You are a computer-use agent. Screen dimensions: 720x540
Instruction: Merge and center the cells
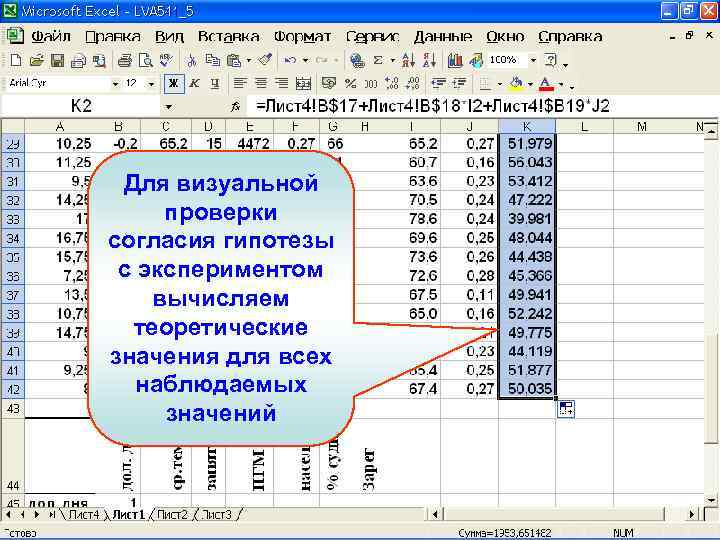(303, 84)
